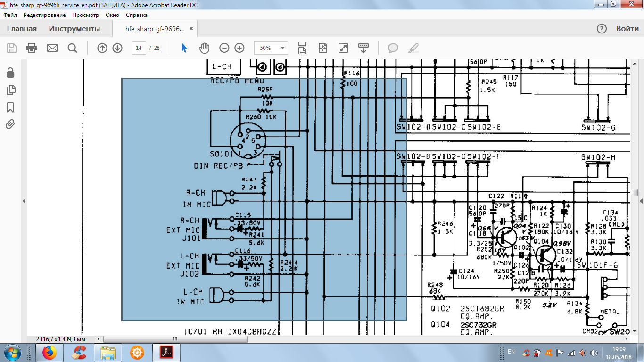
Task: Click the Send by email envelope icon
Action: tap(52, 48)
